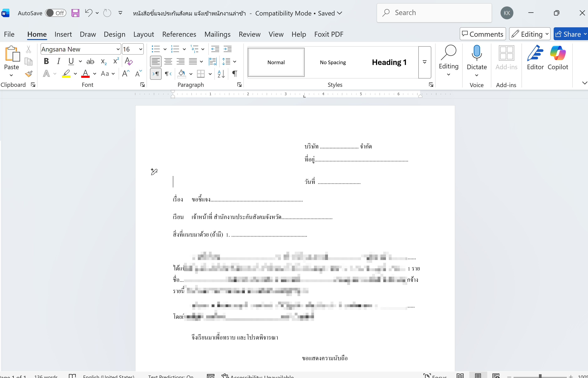588x378 pixels.
Task: Click the Format Painter brush icon
Action: tap(29, 74)
